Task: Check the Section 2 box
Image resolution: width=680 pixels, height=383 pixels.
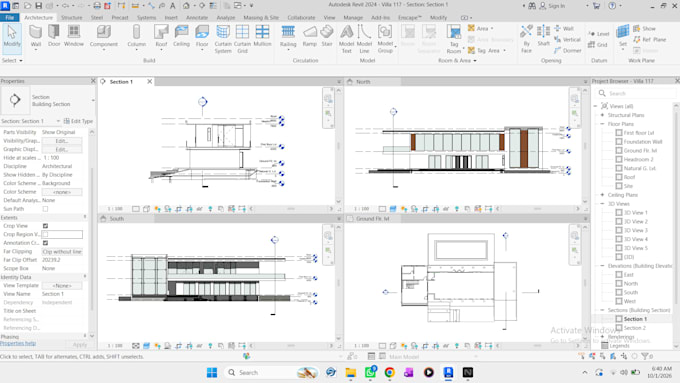Action: [619, 328]
